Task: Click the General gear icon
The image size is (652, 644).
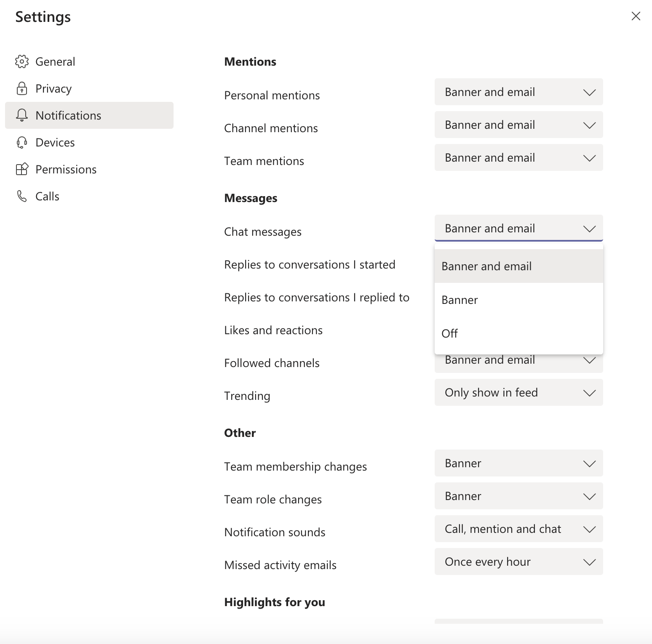Action: click(x=22, y=61)
